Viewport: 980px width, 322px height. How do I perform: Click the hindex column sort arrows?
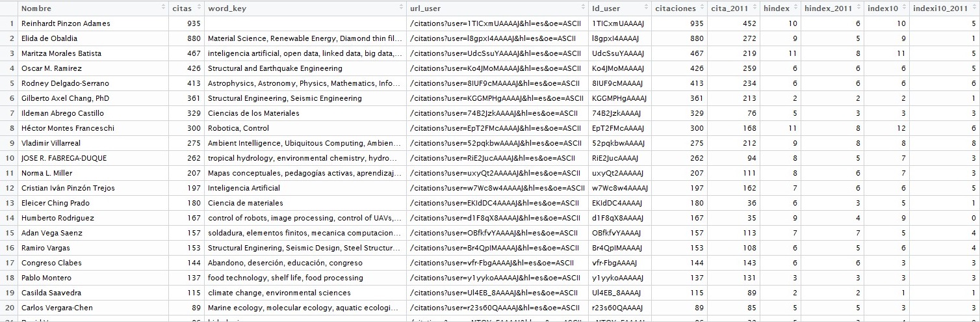[x=794, y=8]
